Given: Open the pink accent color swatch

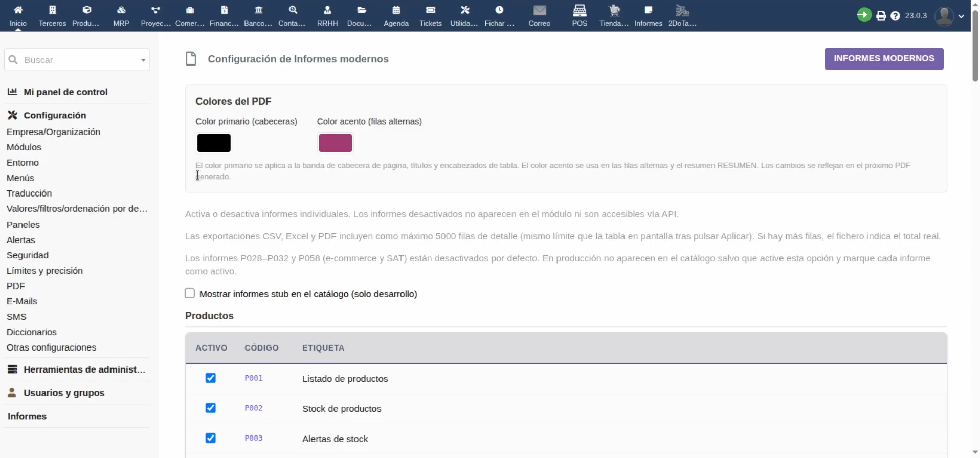Looking at the screenshot, I should click(x=336, y=143).
